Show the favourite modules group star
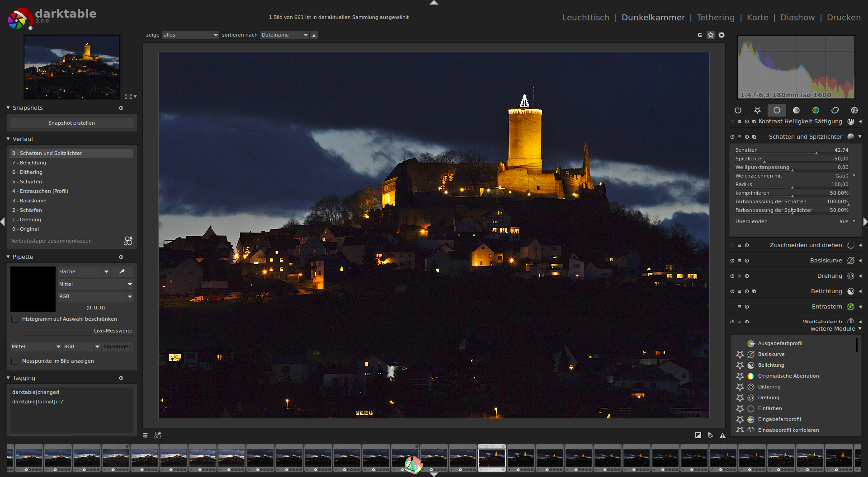Image resolution: width=868 pixels, height=477 pixels. click(x=757, y=110)
